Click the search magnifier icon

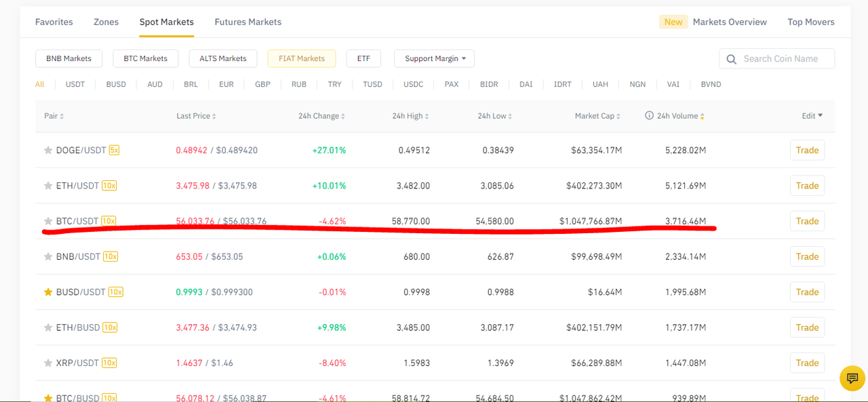point(732,59)
